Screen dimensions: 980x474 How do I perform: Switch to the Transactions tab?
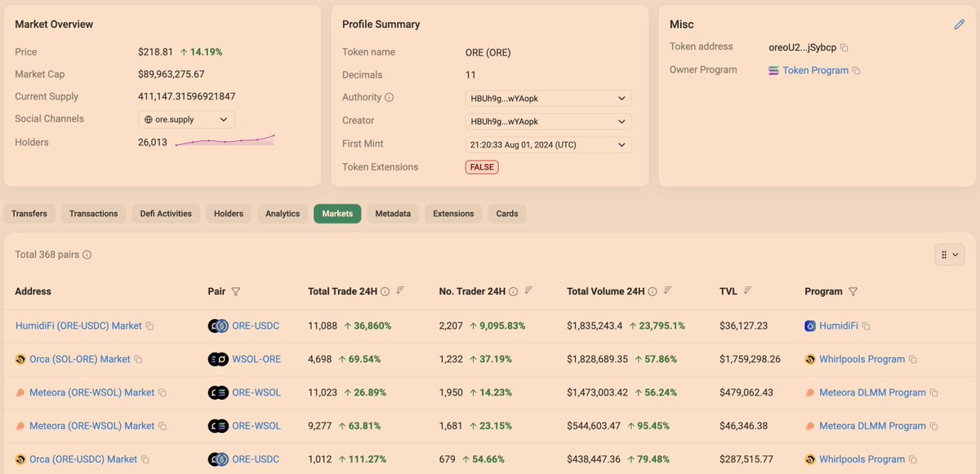coord(94,214)
